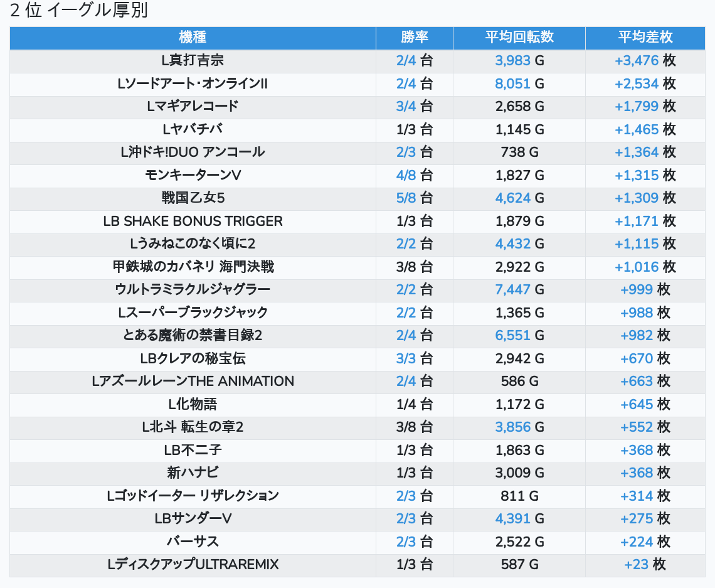
Task: Click the +1,799 枚 difference value
Action: click(x=645, y=107)
